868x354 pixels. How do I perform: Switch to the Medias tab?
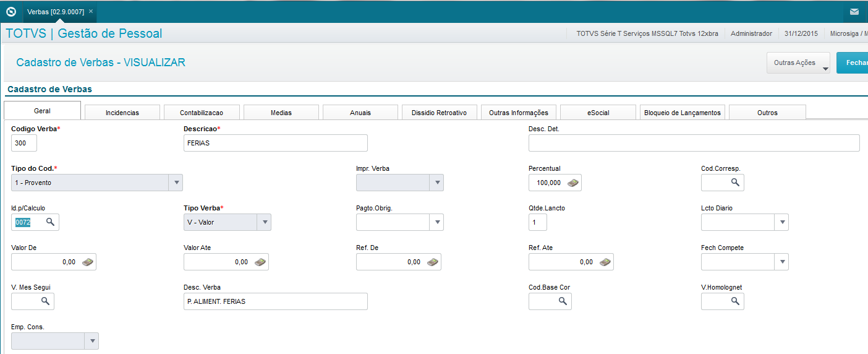[281, 113]
